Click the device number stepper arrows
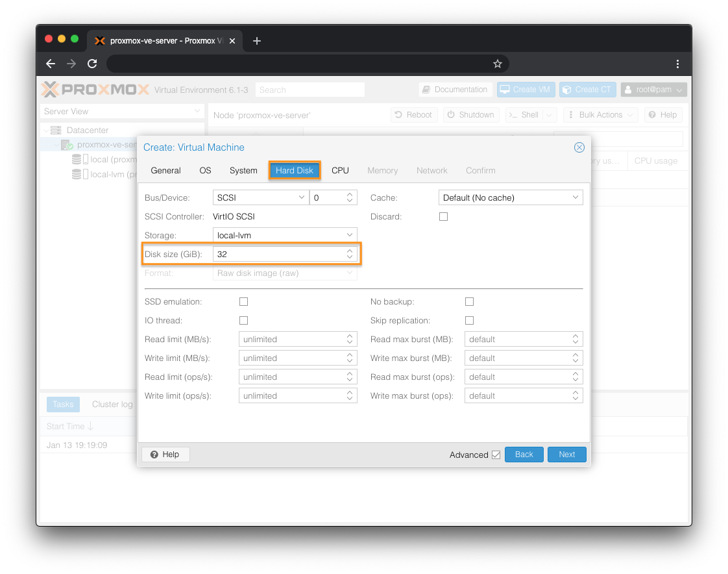The height and width of the screenshot is (574, 728). (350, 197)
